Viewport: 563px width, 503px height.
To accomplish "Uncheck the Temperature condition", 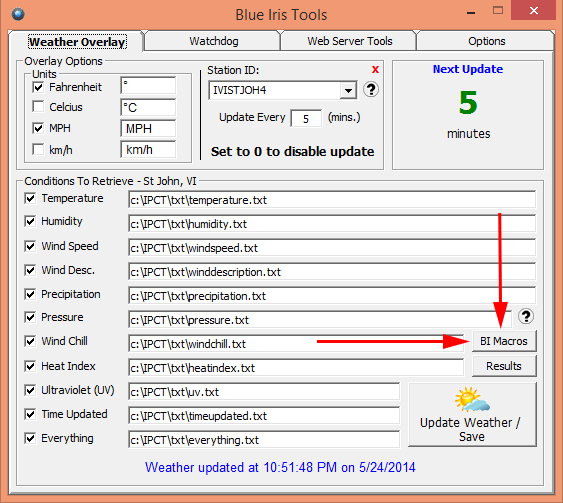I will click(x=30, y=198).
